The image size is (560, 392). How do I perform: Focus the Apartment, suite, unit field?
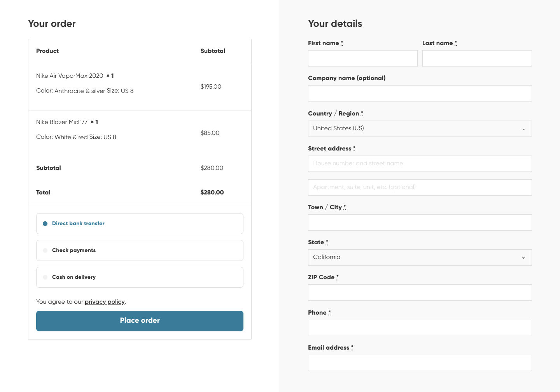coord(420,187)
